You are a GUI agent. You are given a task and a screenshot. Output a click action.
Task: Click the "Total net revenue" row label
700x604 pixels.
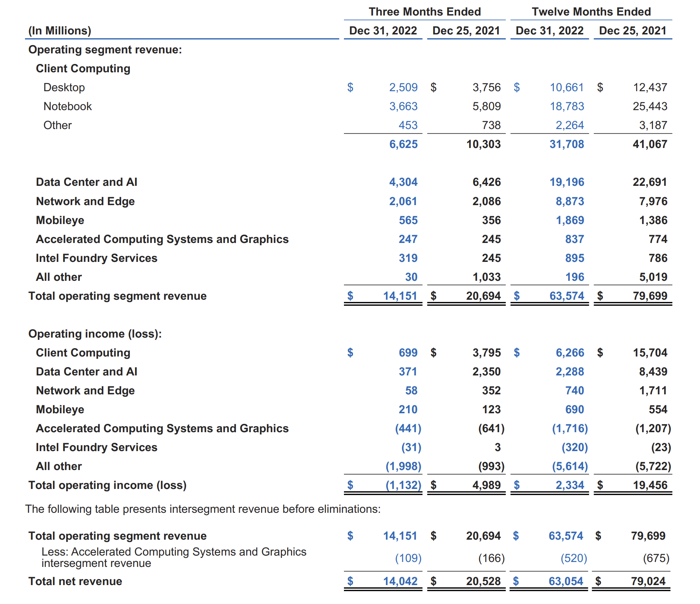(x=75, y=581)
